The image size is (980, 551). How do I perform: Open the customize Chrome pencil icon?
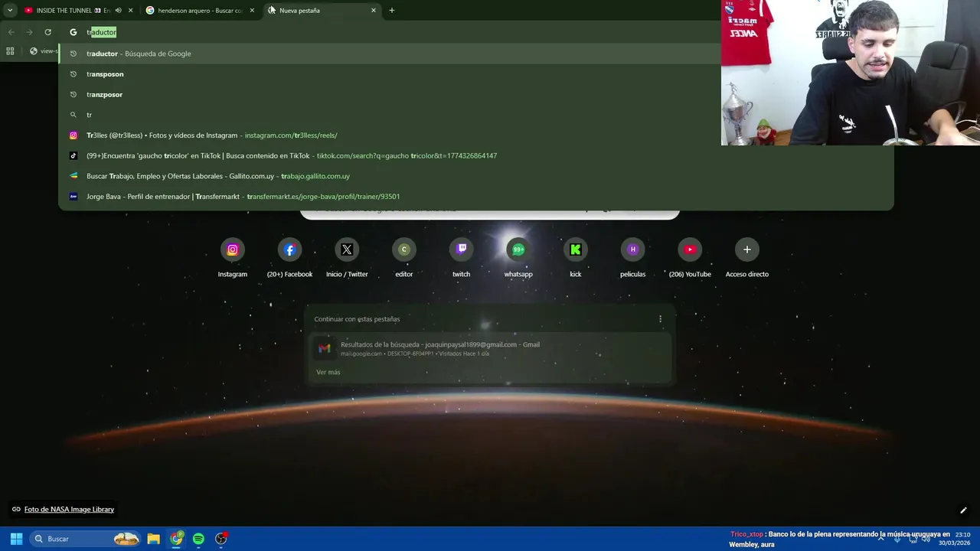(x=963, y=510)
